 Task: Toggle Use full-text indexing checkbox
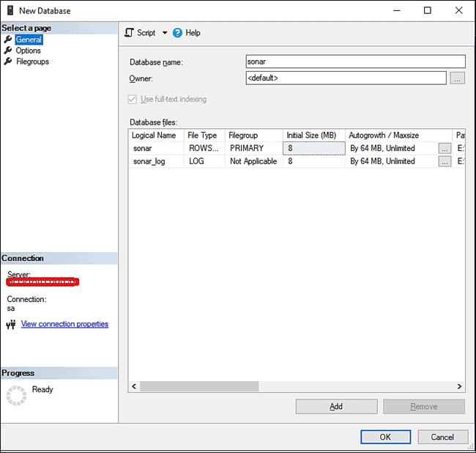[132, 99]
